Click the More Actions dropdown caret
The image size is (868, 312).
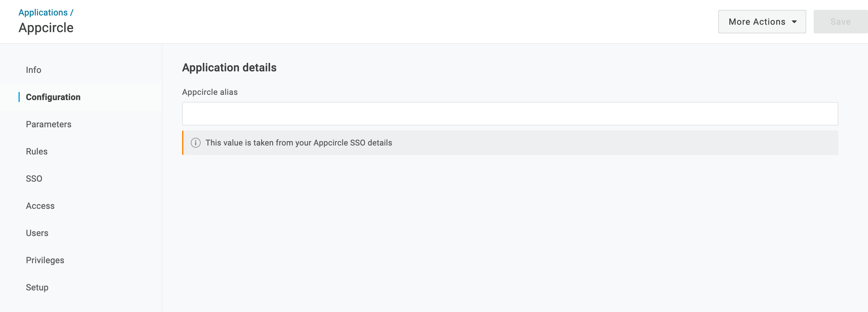[794, 22]
